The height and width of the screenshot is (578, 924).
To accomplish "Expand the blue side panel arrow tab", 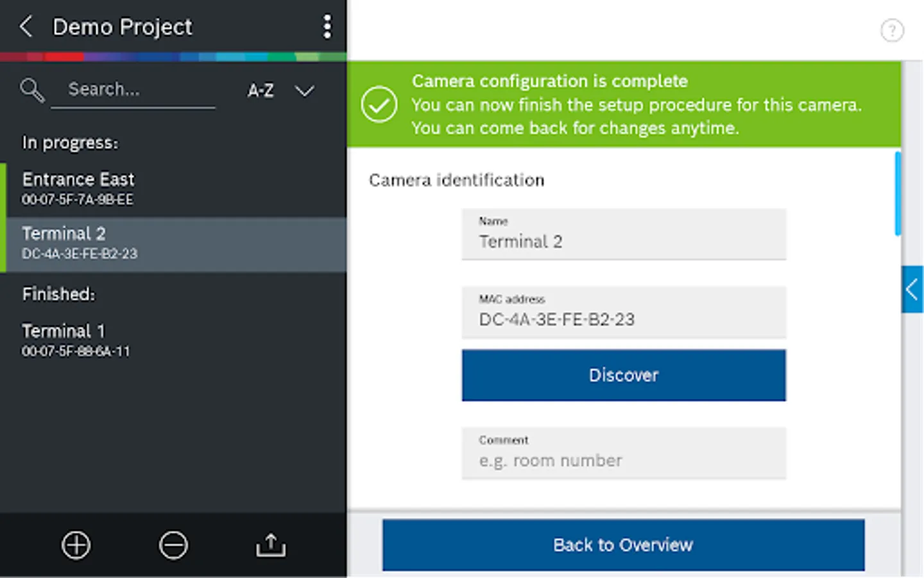I will (x=912, y=290).
